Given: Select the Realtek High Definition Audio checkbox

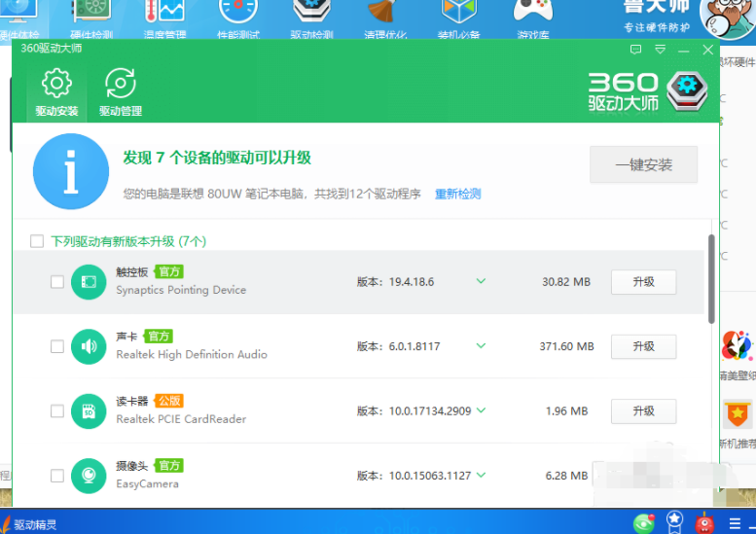Looking at the screenshot, I should 57,346.
